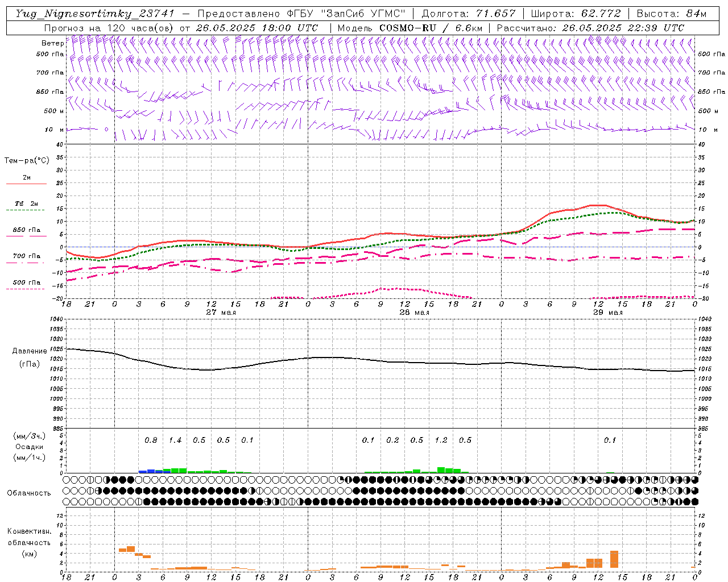The width and height of the screenshot is (728, 582).
Task: Click the "27 мая" date label
Action: (x=221, y=313)
